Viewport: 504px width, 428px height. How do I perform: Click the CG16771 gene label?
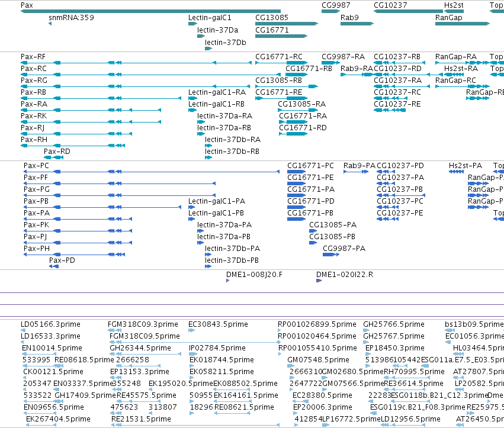pos(272,30)
